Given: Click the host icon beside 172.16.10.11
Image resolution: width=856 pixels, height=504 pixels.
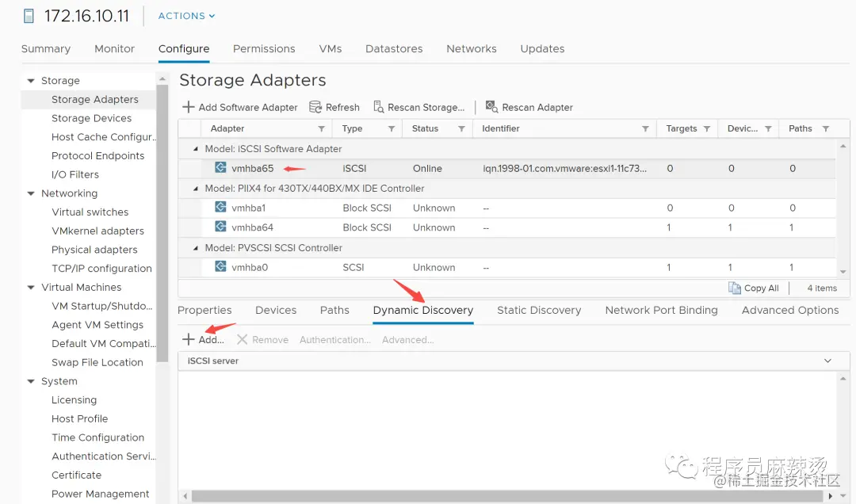Looking at the screenshot, I should point(29,16).
